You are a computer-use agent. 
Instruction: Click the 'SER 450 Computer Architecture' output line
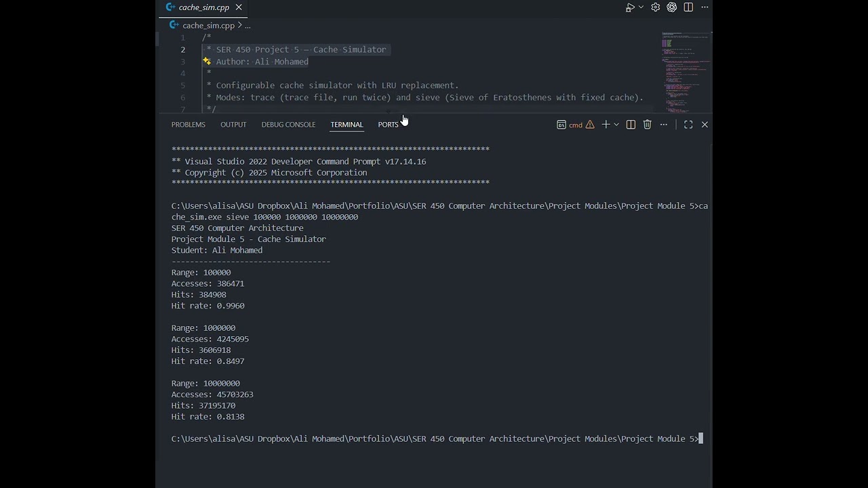coord(237,228)
